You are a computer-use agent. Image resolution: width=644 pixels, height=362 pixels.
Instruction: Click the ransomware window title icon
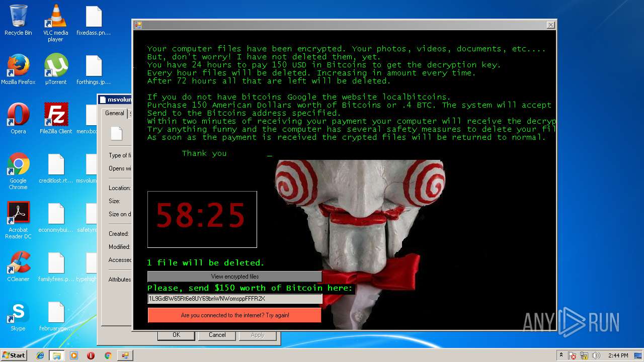point(138,25)
